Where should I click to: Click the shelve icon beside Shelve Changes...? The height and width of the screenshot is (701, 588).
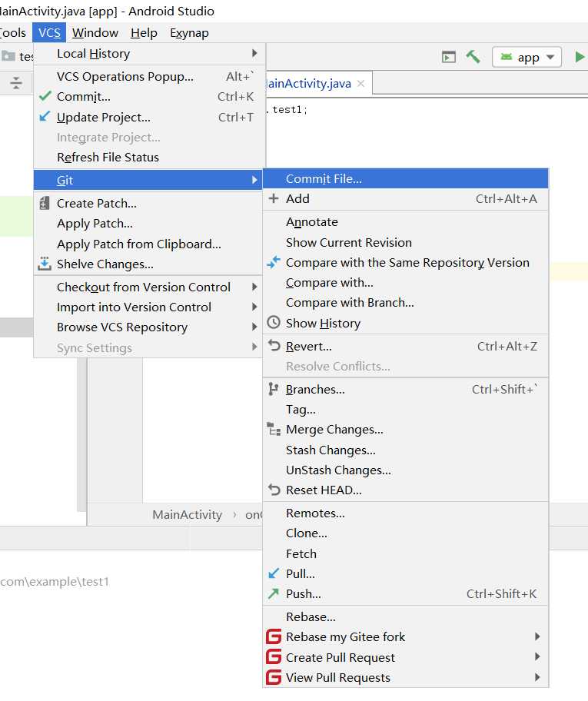(x=45, y=264)
